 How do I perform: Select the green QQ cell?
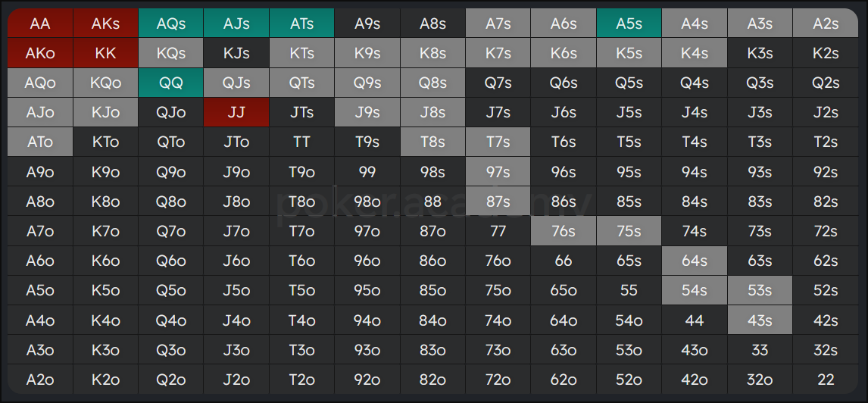pyautogui.click(x=171, y=83)
